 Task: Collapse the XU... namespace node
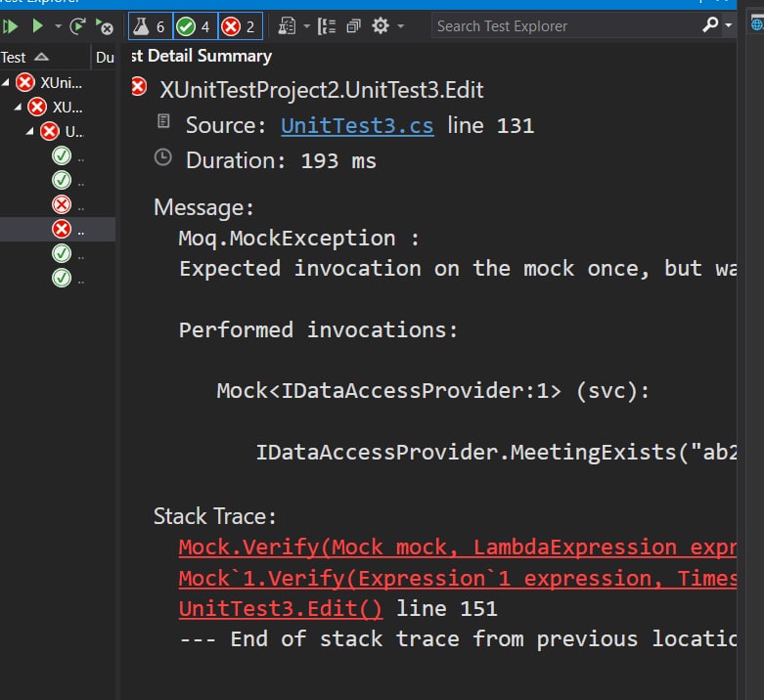coord(18,107)
